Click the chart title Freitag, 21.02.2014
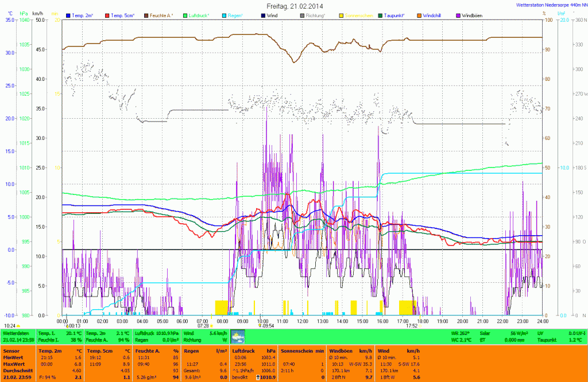588x382 pixels. point(294,5)
